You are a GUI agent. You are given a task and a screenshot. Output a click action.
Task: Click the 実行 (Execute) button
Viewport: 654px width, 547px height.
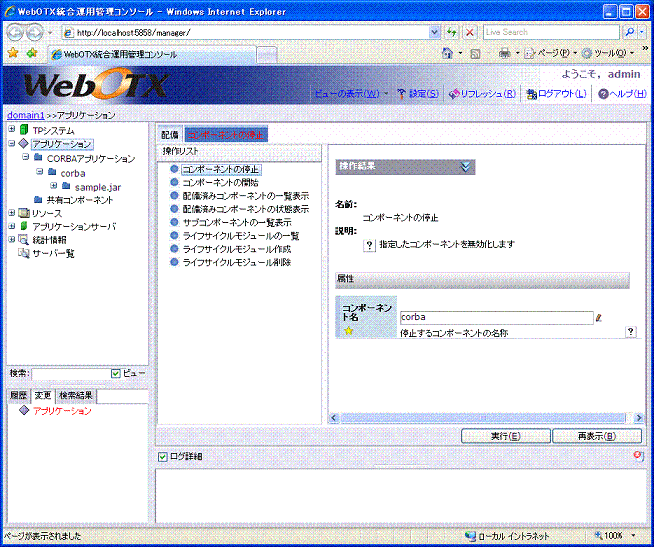[505, 436]
